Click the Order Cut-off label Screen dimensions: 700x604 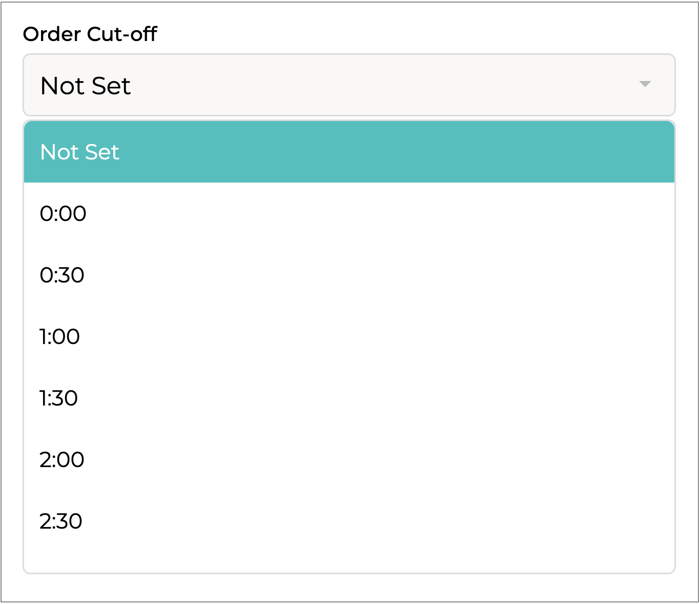(x=90, y=34)
